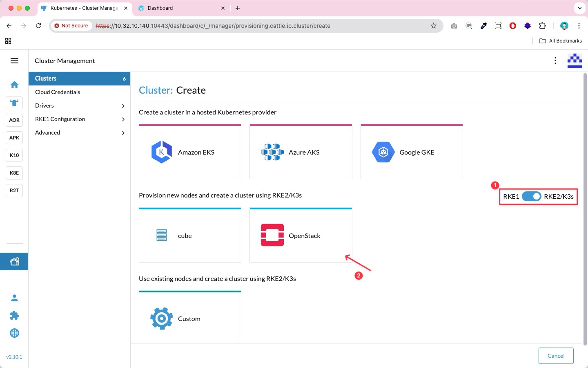Open the All Bookmarks folder
Viewport: 588px width, 368px height.
tap(561, 41)
